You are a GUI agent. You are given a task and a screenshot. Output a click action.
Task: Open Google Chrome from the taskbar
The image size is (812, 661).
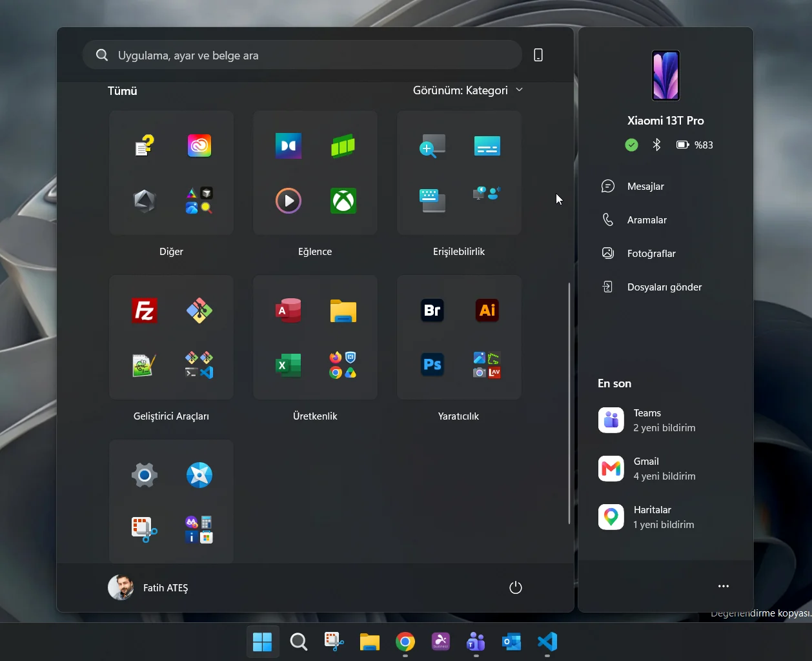coord(405,642)
